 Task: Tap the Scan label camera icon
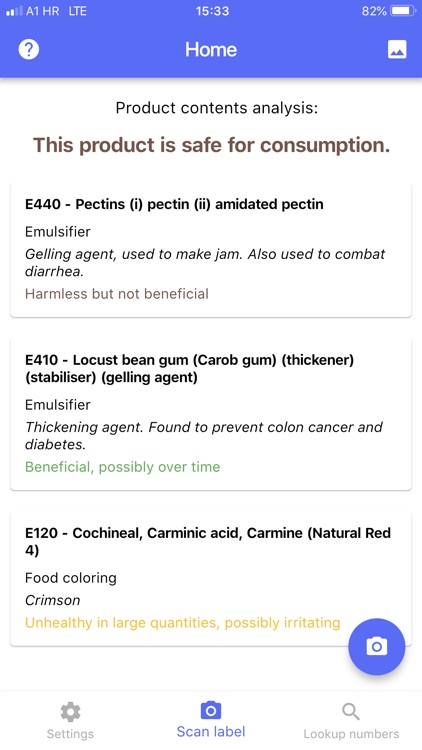point(211,711)
